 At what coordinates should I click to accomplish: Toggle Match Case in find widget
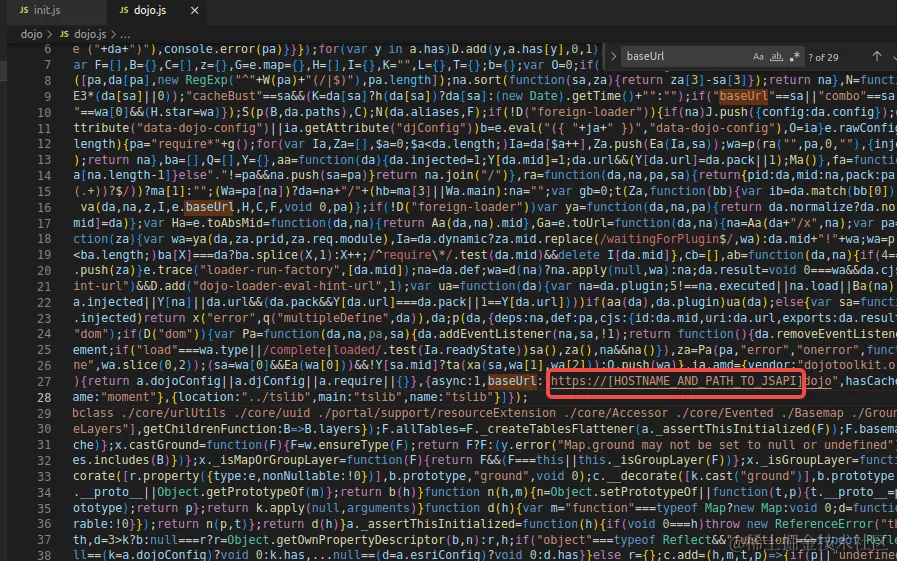pos(758,57)
